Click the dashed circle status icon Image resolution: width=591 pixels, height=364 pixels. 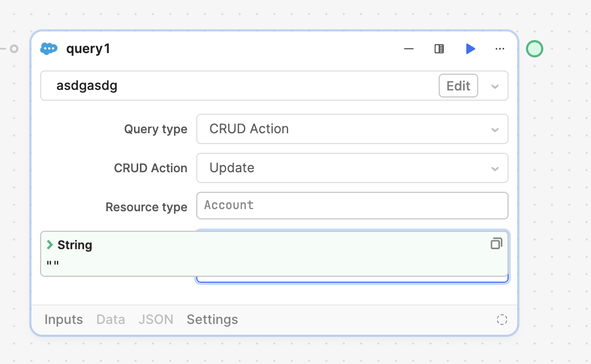502,320
